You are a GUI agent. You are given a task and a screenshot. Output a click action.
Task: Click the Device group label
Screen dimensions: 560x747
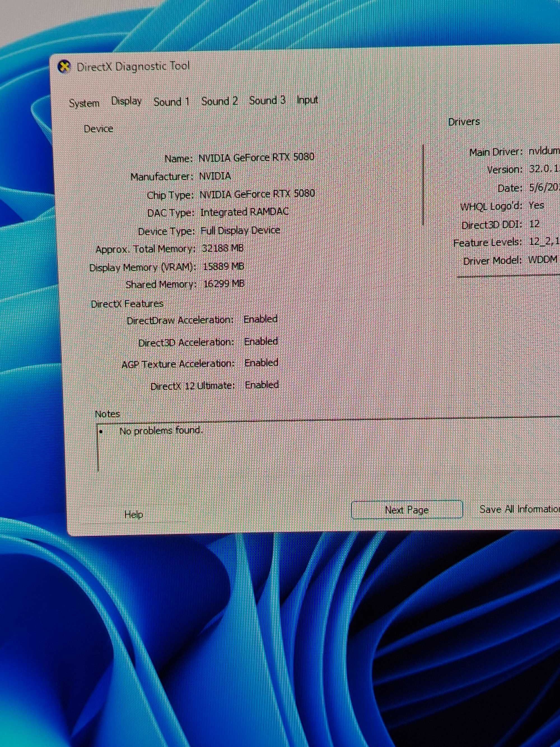[98, 129]
